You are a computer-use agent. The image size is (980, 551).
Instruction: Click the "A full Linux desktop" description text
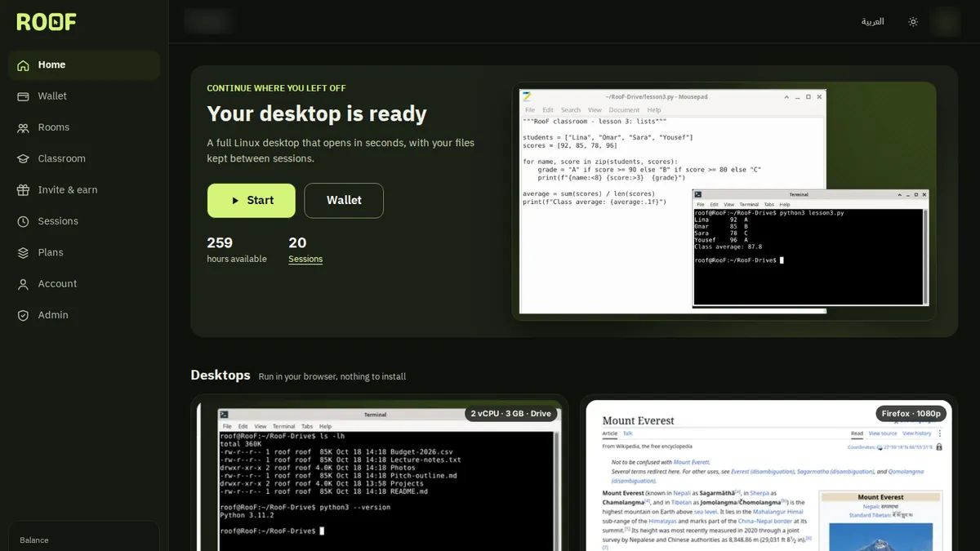coord(341,150)
